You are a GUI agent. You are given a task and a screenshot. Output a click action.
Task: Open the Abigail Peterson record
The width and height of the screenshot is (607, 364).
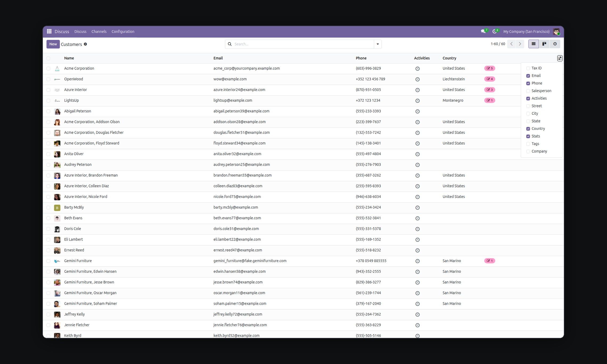point(77,111)
